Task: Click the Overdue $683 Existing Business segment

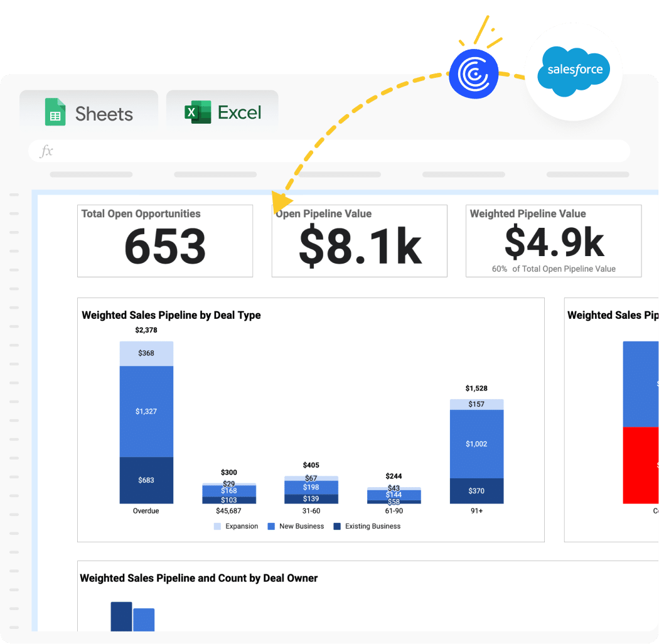Action: [146, 480]
